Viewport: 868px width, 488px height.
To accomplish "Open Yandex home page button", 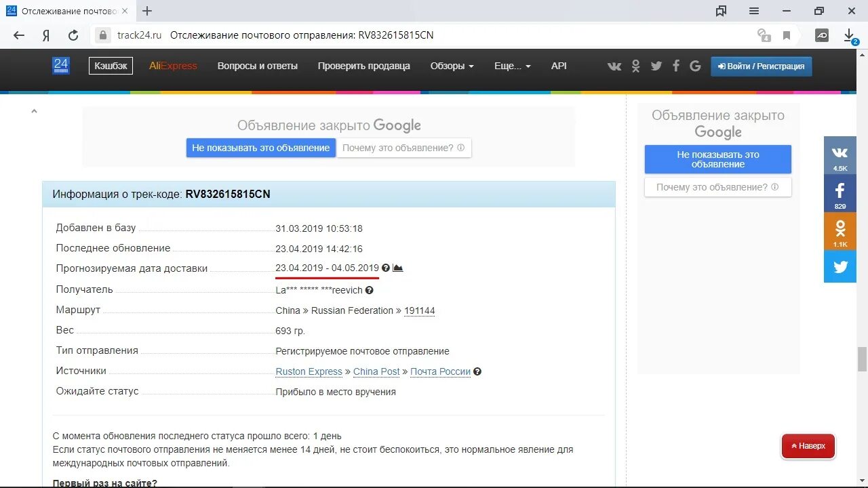I will pos(46,36).
